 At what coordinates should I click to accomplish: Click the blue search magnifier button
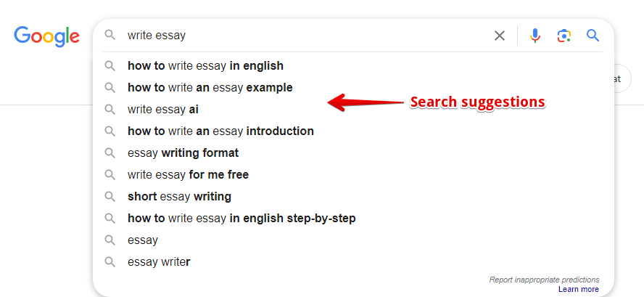click(593, 36)
